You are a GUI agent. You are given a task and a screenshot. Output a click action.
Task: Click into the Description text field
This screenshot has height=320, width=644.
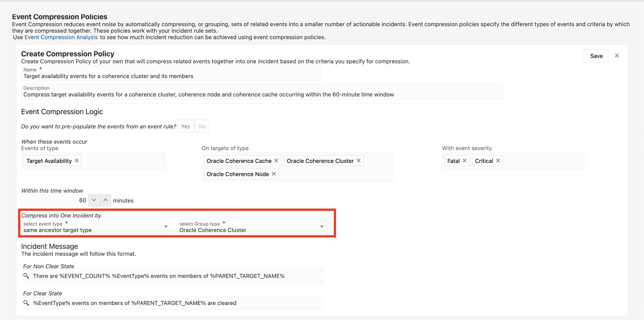point(261,95)
